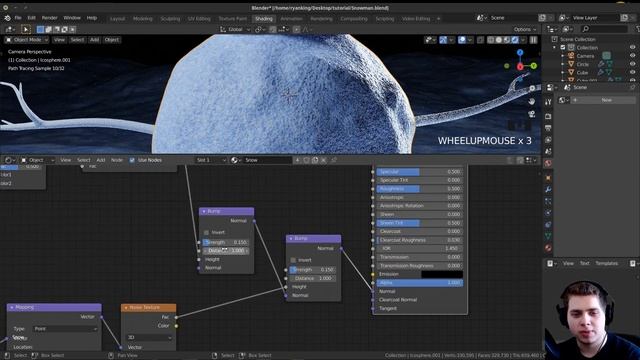Toggle camera view icon in viewport
640x360 pixels.
531,114
